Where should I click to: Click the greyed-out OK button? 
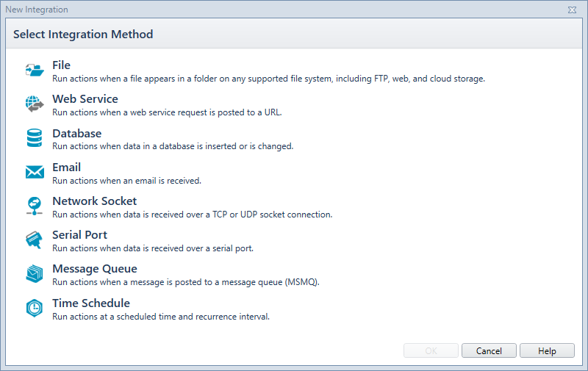pos(431,350)
